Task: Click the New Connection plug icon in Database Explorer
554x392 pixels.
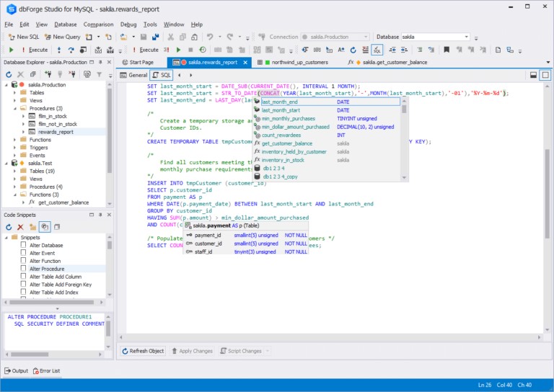Action: point(48,74)
